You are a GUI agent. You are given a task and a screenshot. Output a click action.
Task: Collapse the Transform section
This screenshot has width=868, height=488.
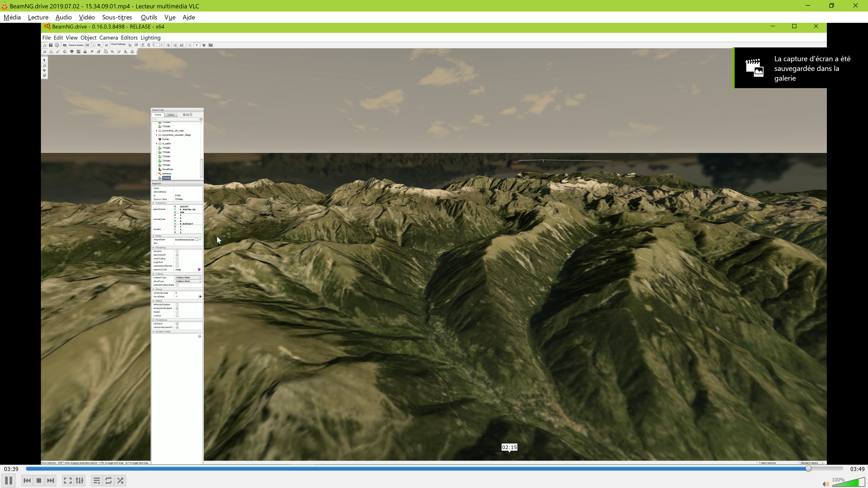point(154,203)
